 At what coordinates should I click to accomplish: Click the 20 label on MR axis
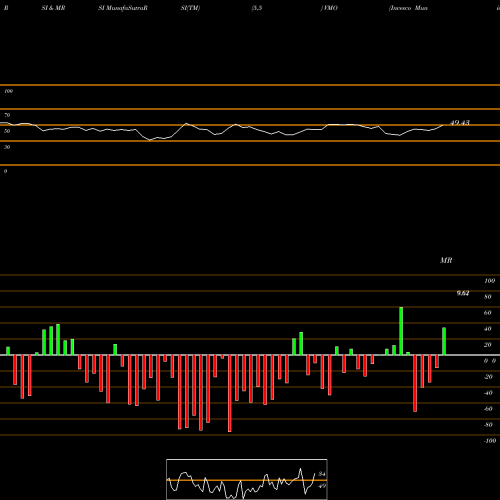[x=488, y=345]
